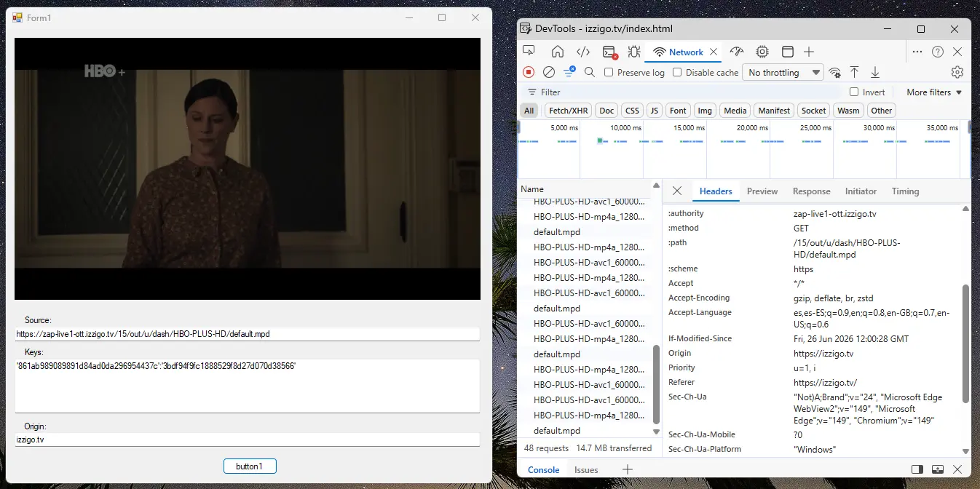Click the Origin field containing izzigo.tv

pos(248,440)
